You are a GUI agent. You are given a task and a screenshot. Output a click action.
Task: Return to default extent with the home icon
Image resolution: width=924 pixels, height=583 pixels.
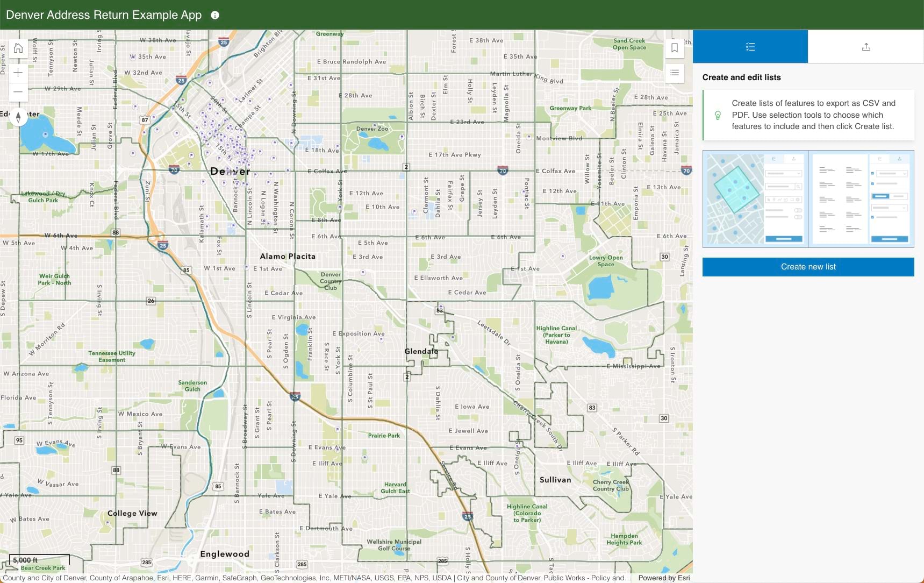[18, 48]
